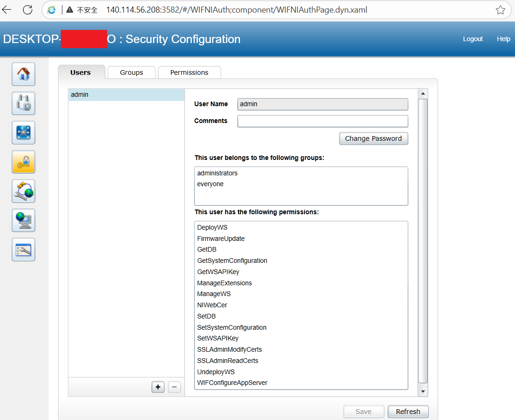Remove user with the minus button
The image size is (515, 420).
point(174,387)
